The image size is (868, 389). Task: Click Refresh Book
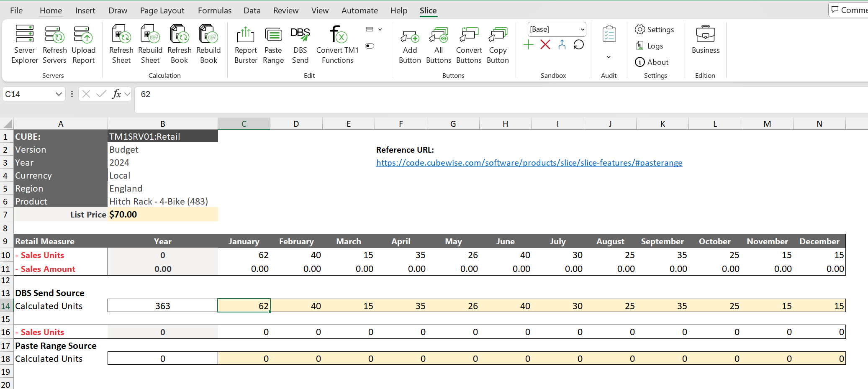click(180, 44)
